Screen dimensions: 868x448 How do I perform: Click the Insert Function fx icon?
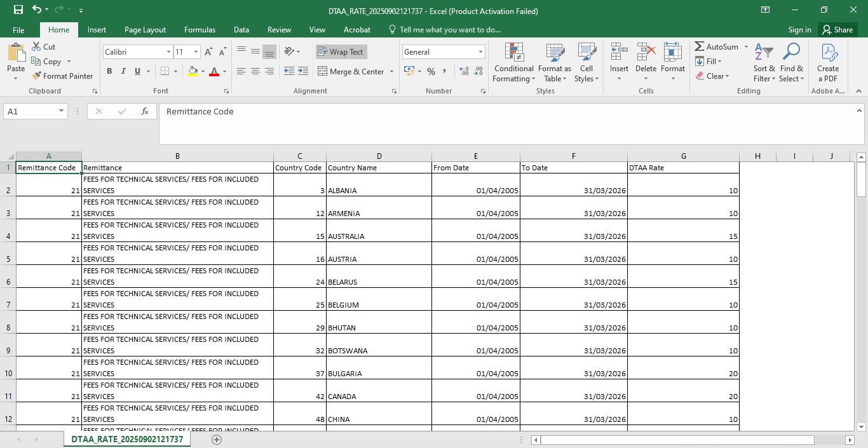[x=145, y=111]
